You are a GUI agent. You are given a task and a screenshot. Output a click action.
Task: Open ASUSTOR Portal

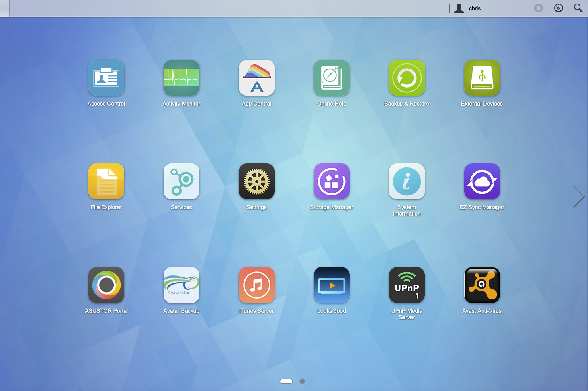point(106,285)
